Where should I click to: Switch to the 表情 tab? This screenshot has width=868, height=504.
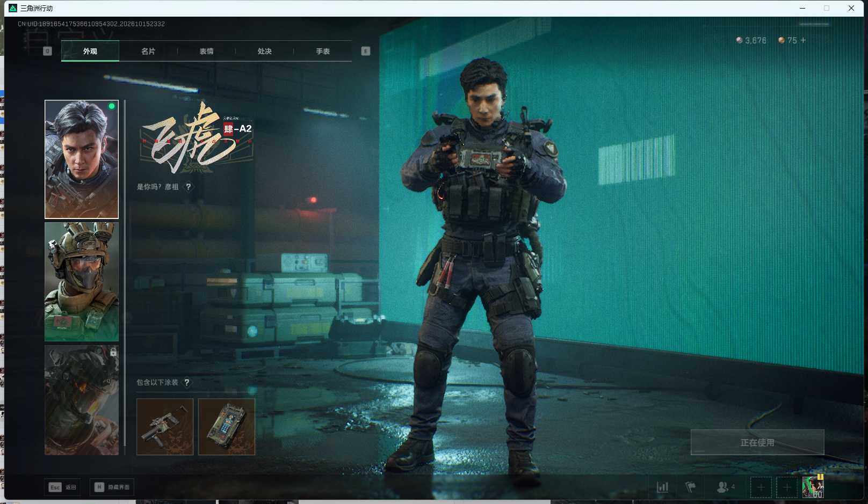[x=206, y=51]
